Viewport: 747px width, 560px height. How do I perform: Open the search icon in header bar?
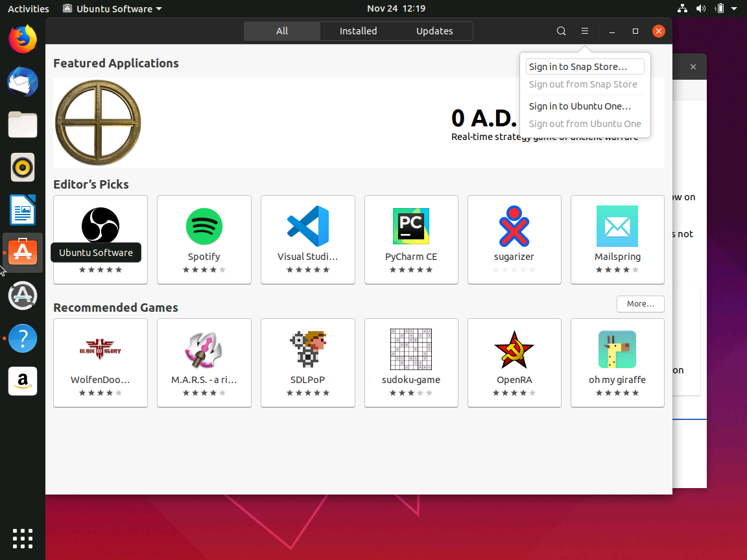561,31
